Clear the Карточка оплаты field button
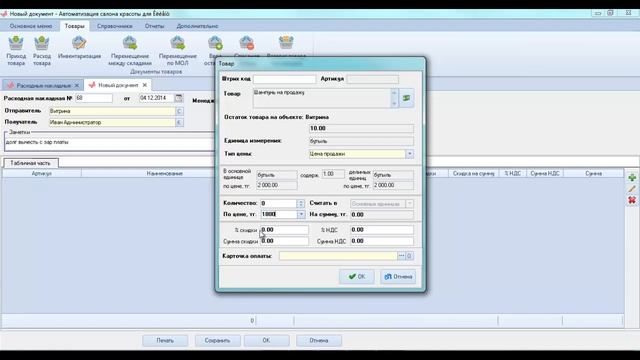This screenshot has height=360, width=640. coord(409,256)
